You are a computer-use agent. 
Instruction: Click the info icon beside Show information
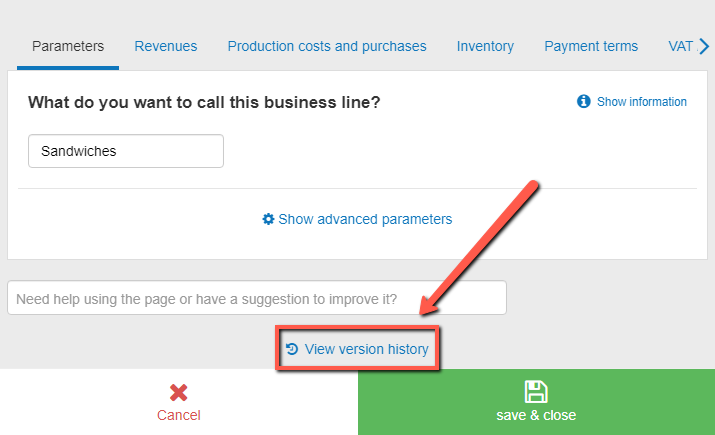pyautogui.click(x=584, y=102)
